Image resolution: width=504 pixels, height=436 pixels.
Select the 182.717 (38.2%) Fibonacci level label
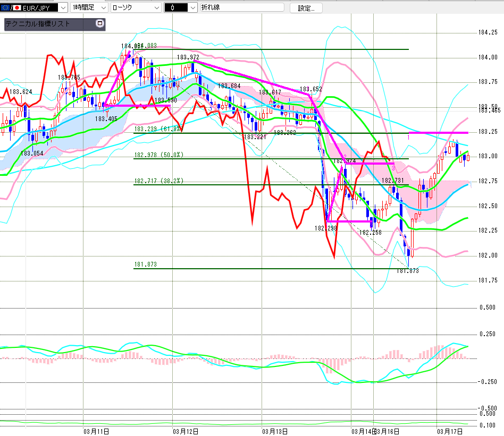click(158, 181)
